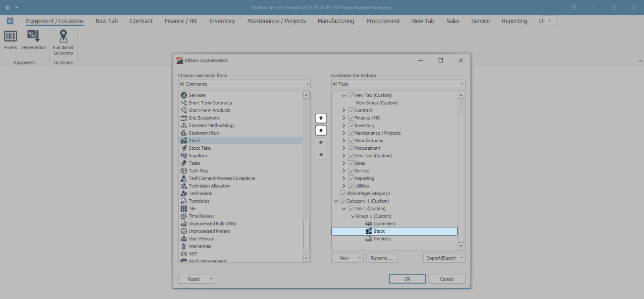Uncheck the Inventory tab checkbox
This screenshot has width=644, height=299.
click(351, 126)
